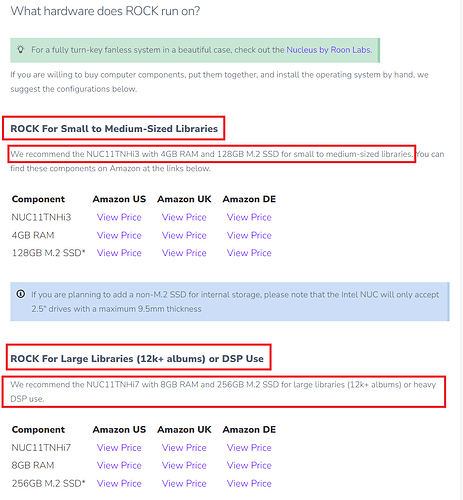This screenshot has width=463, height=500.
Task: View Amazon UK price for 128GB M.2 SSD
Action: tap(184, 253)
